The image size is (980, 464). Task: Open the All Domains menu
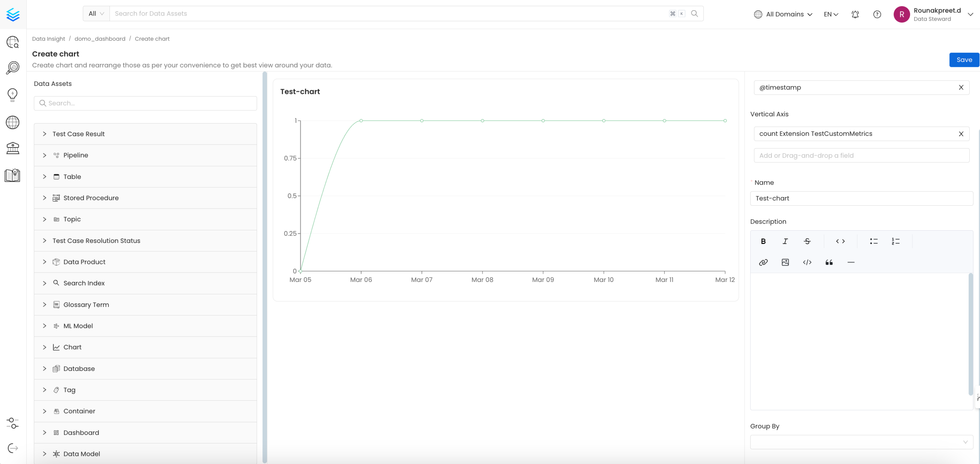click(x=783, y=14)
